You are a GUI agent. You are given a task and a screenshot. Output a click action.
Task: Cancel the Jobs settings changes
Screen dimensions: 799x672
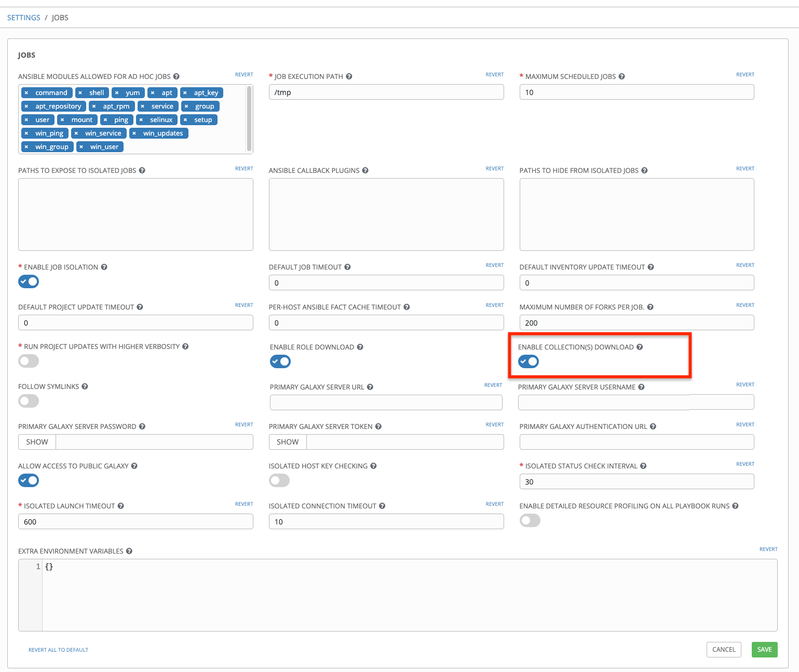pyautogui.click(x=724, y=650)
